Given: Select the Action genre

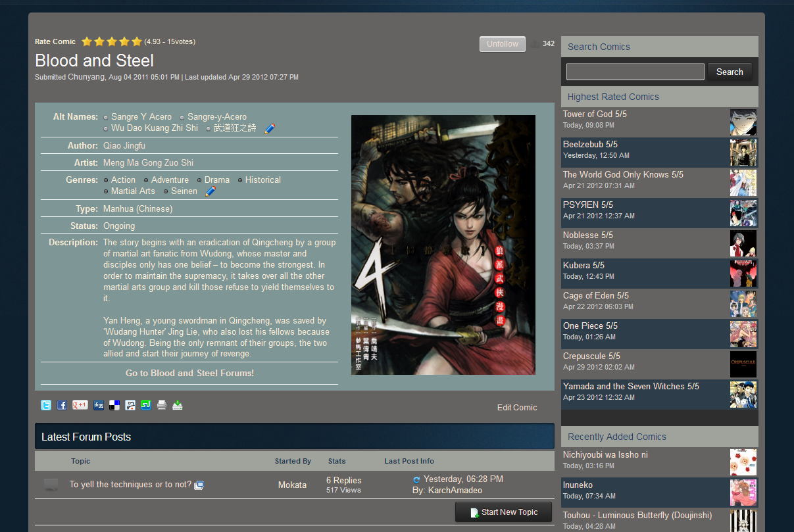Looking at the screenshot, I should (123, 180).
